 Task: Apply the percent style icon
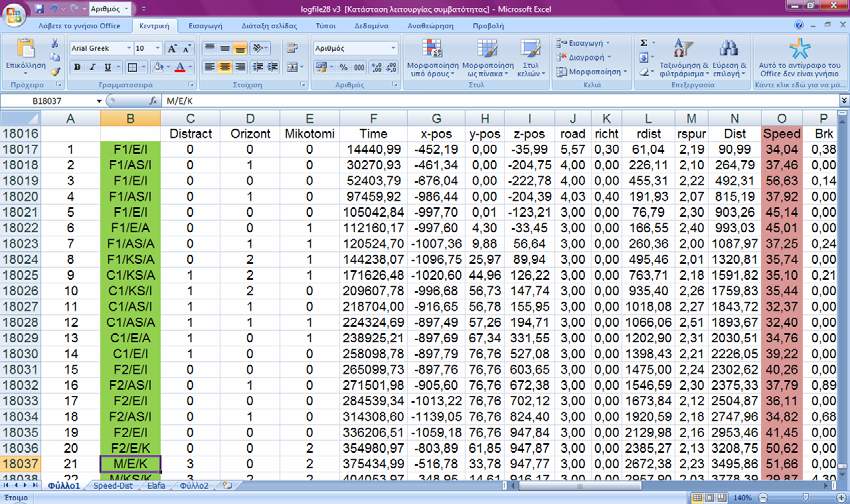(x=344, y=67)
